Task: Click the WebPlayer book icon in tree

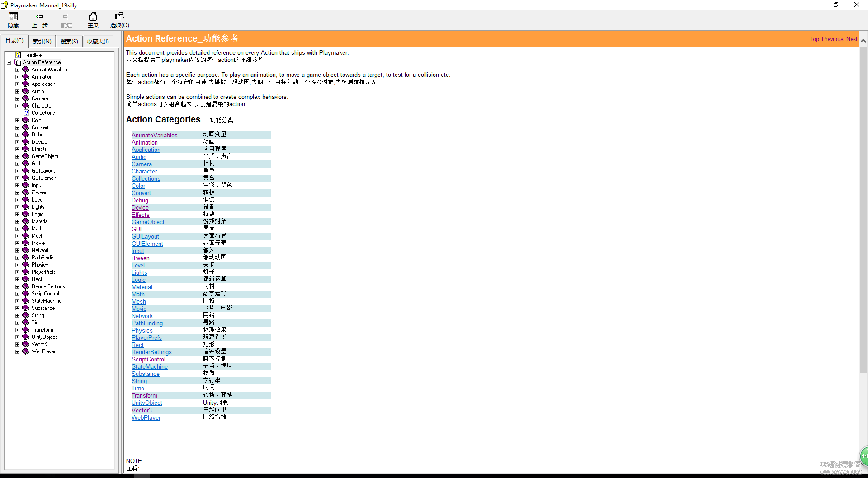Action: pyautogui.click(x=26, y=351)
